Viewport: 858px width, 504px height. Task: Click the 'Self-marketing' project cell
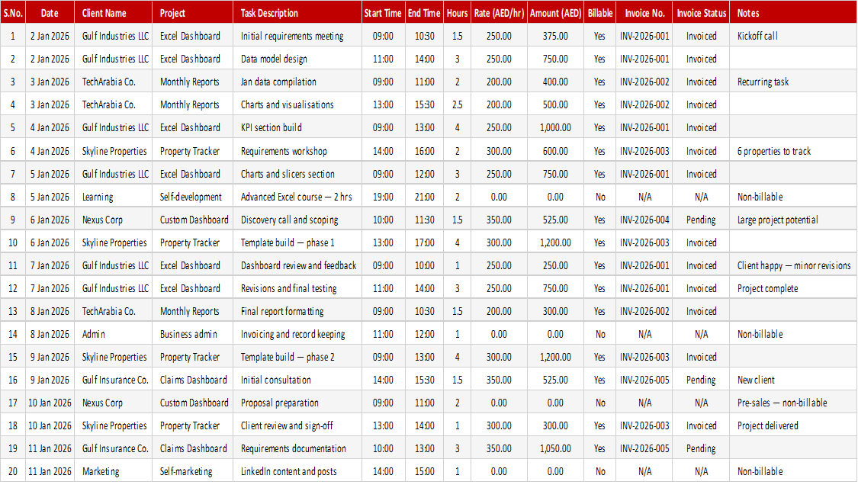click(x=193, y=472)
